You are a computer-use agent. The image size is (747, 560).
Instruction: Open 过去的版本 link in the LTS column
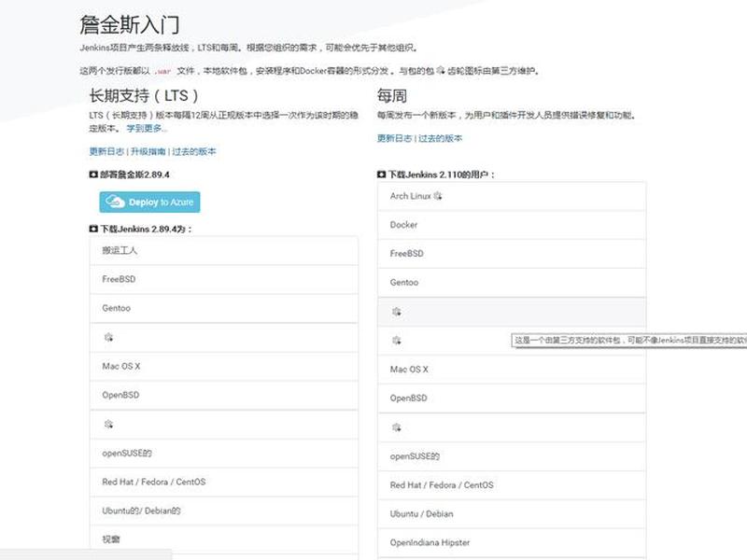(x=194, y=151)
